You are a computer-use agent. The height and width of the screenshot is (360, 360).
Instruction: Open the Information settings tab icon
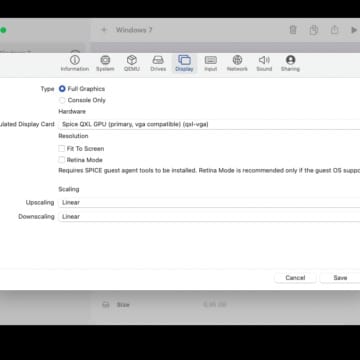[75, 60]
